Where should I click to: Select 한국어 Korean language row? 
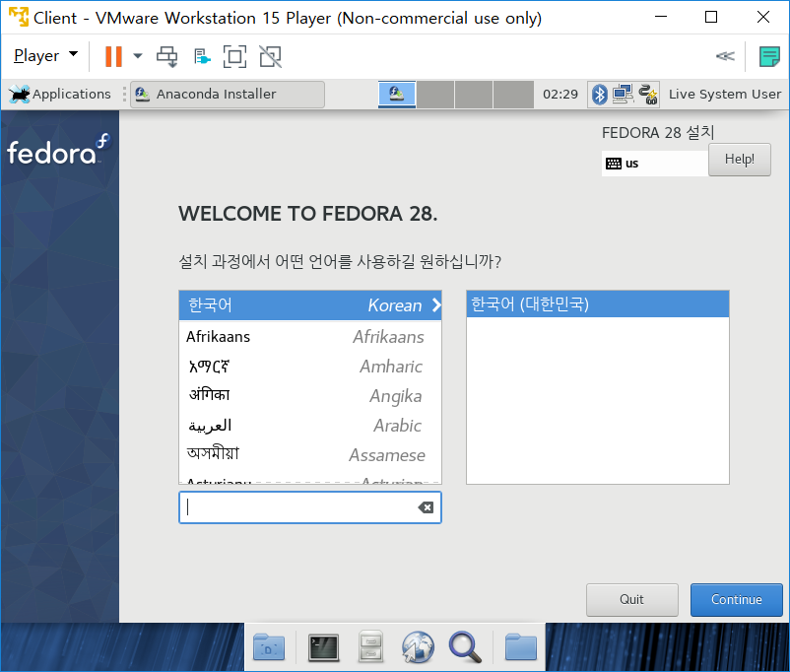coord(310,305)
